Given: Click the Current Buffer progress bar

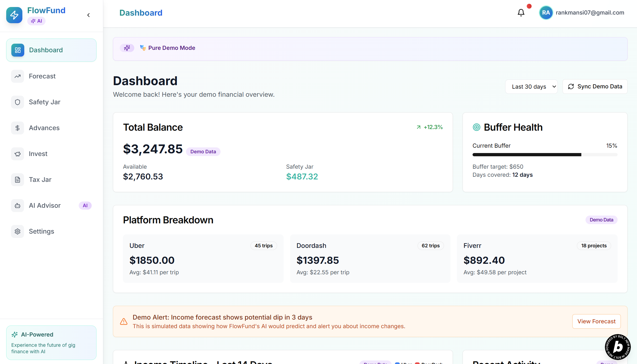Looking at the screenshot, I should tap(545, 155).
